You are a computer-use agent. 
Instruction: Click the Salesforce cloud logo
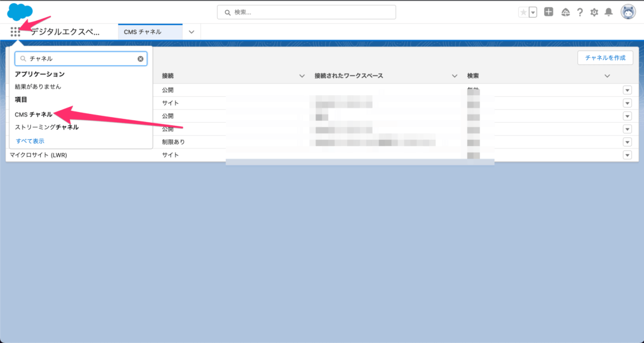[19, 11]
